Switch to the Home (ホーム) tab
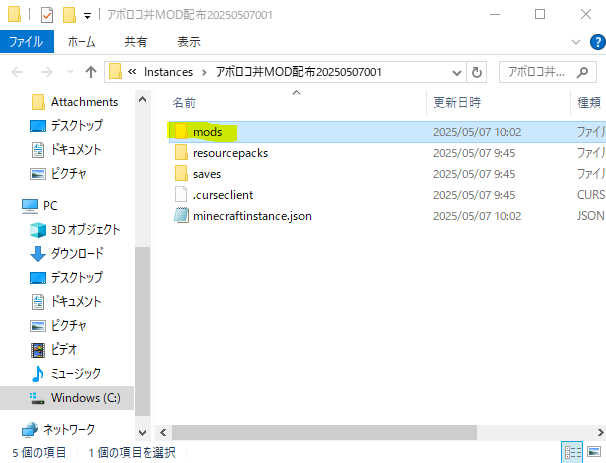The height and width of the screenshot is (463, 606). [x=81, y=41]
